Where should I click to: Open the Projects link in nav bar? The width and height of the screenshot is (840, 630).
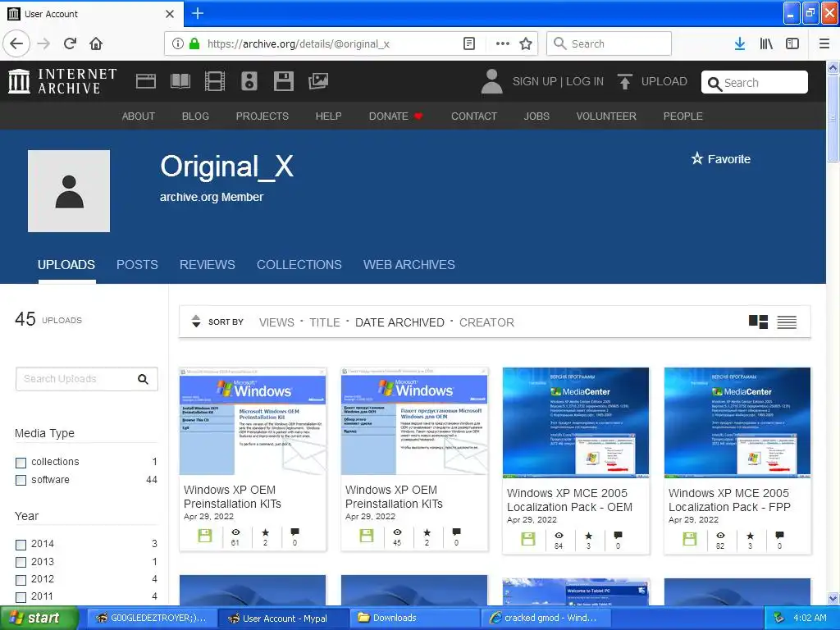click(262, 116)
